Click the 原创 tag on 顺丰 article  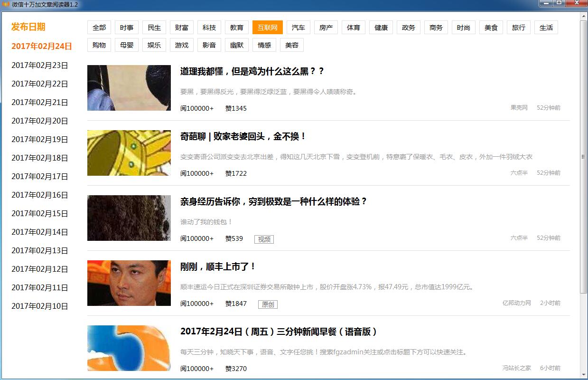268,304
